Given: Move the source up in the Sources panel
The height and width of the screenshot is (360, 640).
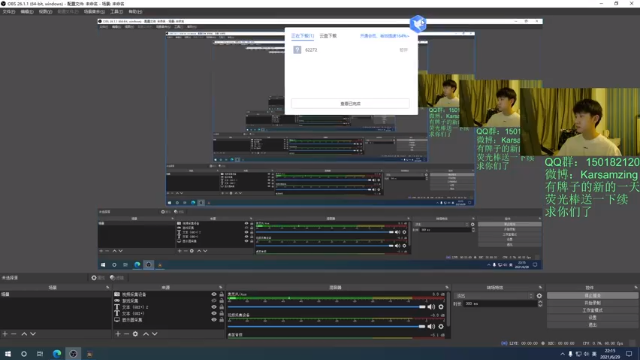Looking at the screenshot, I should (146, 334).
